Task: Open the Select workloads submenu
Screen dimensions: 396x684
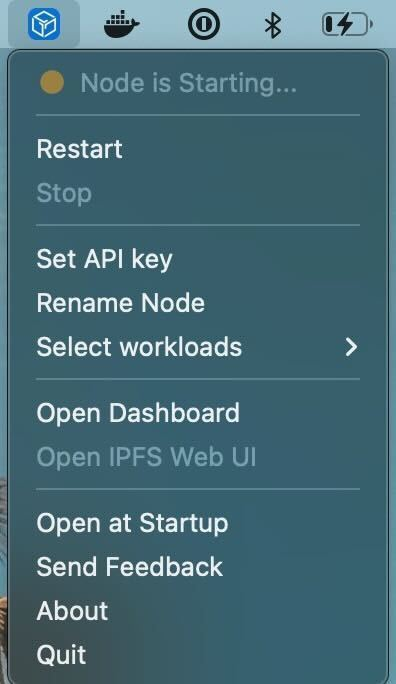Action: tap(198, 347)
